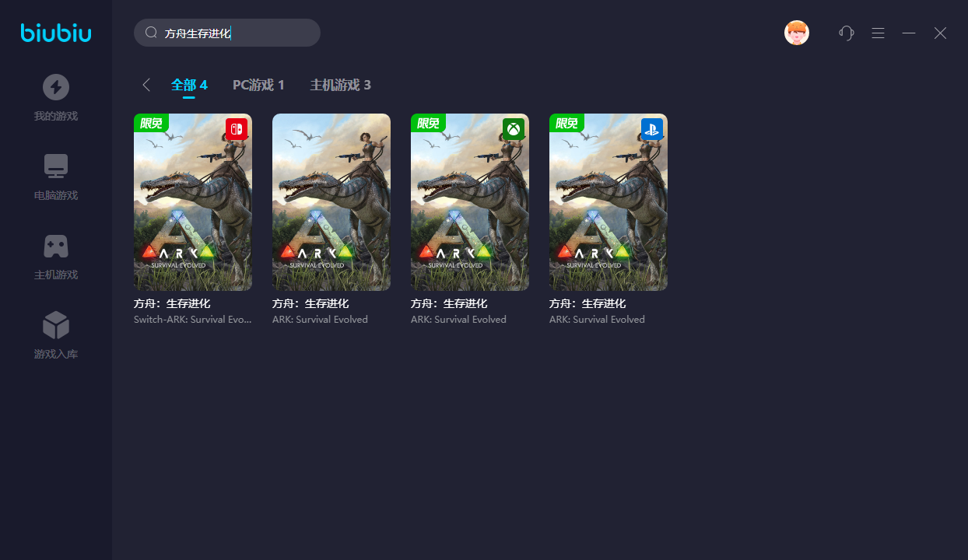Open the PlayStation ARK game cover

(609, 202)
